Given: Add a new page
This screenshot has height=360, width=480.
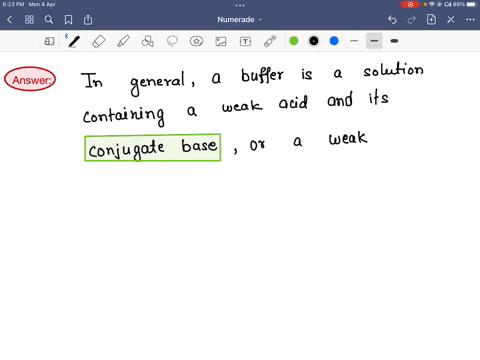Looking at the screenshot, I should [431, 20].
